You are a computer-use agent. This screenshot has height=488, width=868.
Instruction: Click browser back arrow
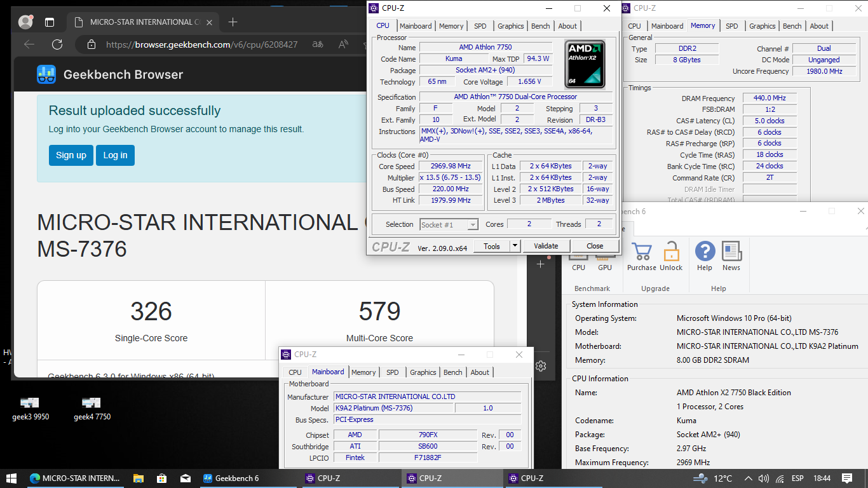(x=29, y=44)
